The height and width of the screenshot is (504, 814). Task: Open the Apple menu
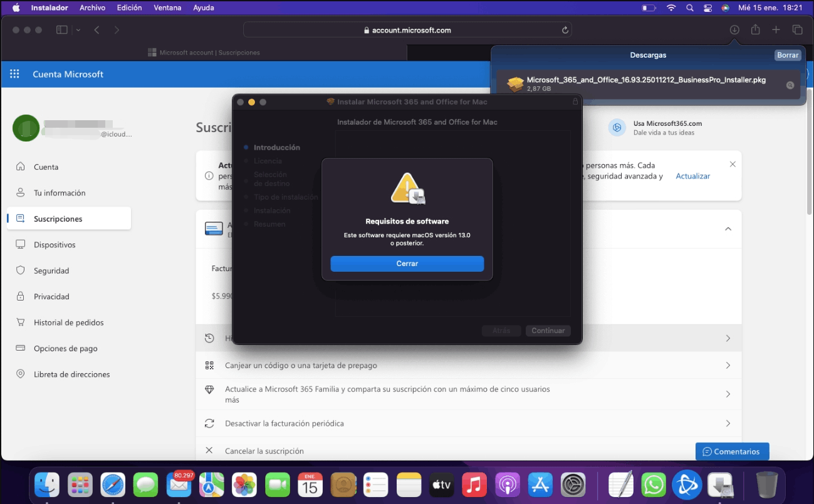(x=16, y=8)
